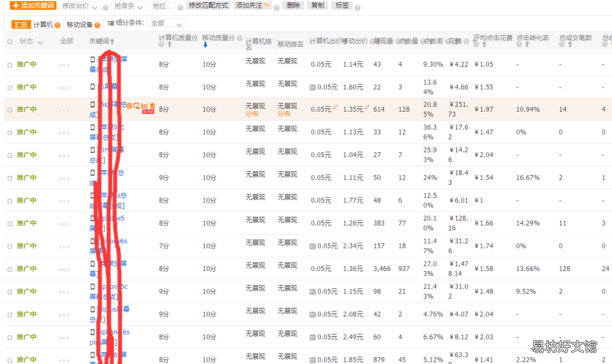Tick checkbox for row with 383 impressions

pyautogui.click(x=10, y=223)
